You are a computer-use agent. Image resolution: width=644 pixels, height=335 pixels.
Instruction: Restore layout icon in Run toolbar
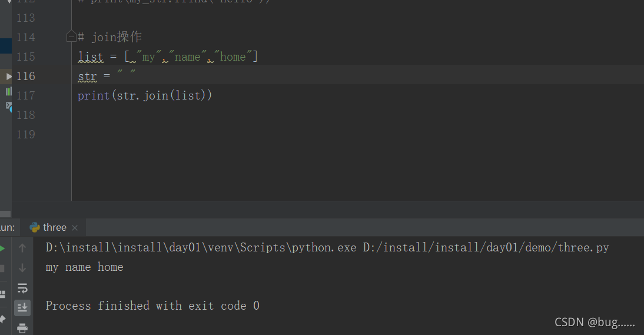tap(2, 294)
